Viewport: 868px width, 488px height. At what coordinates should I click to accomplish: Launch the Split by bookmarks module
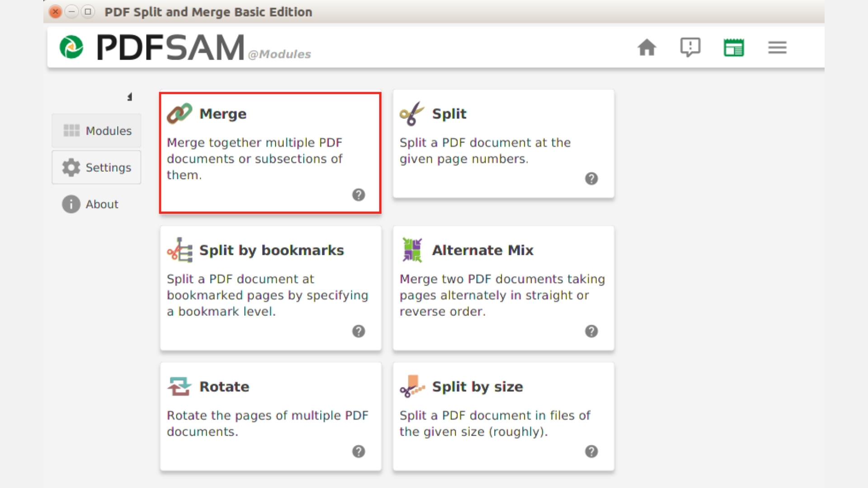click(x=270, y=288)
